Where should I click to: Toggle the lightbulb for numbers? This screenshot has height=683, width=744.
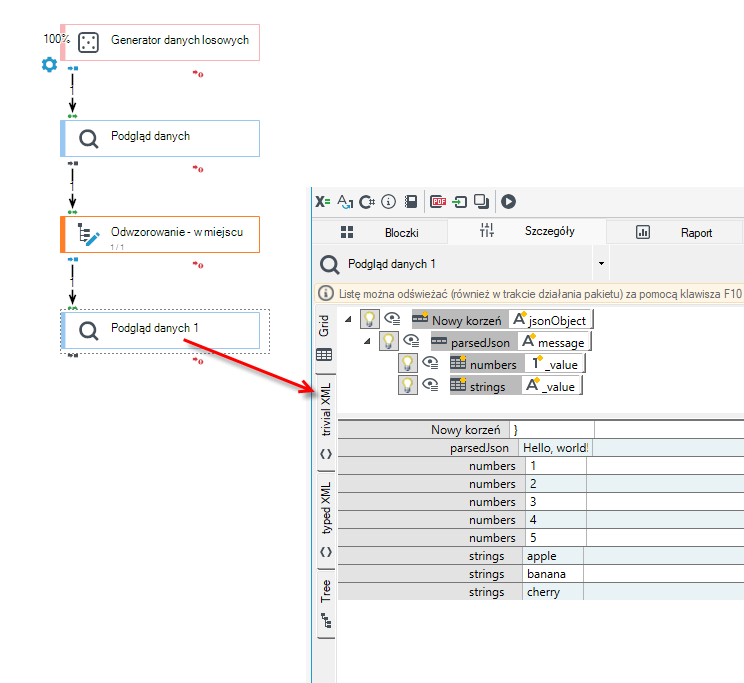[x=408, y=363]
